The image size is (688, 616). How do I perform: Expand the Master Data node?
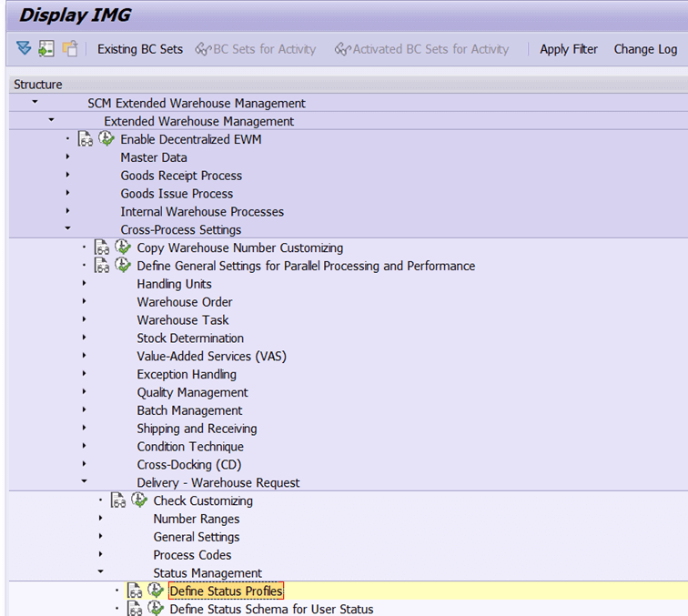[x=67, y=157]
